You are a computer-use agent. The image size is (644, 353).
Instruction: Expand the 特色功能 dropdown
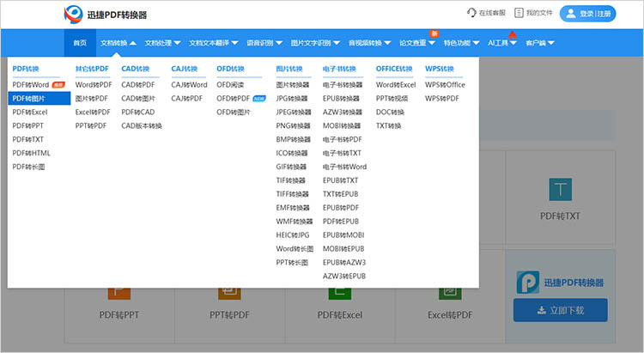462,43
